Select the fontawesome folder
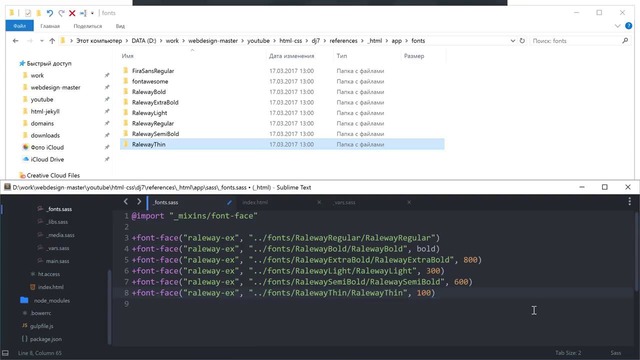Viewport: 640px width, 360px height. pos(150,82)
